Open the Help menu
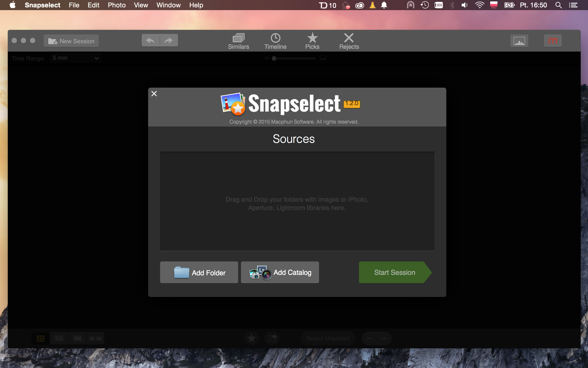This screenshot has height=368, width=588. (196, 5)
